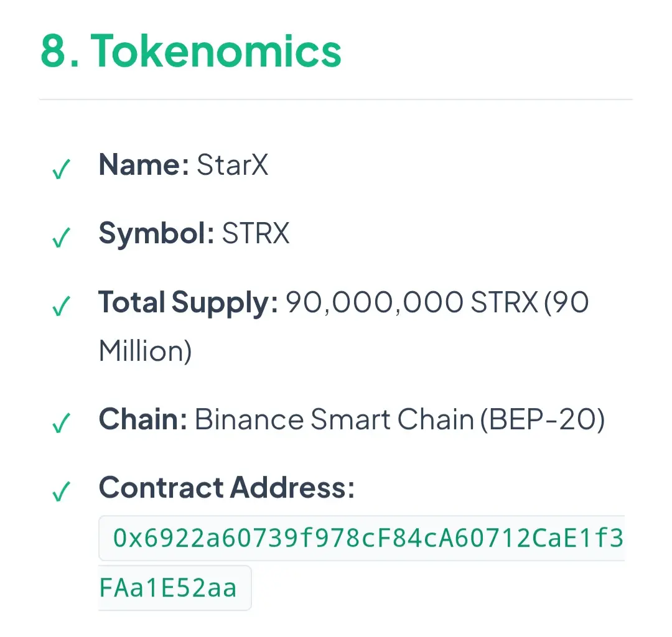Click the 8. Tokenomics heading
Screen dimensions: 672x637
coord(191,51)
